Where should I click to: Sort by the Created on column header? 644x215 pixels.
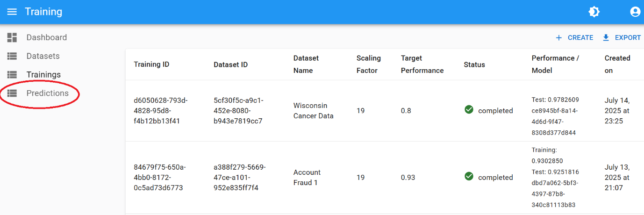click(x=617, y=64)
